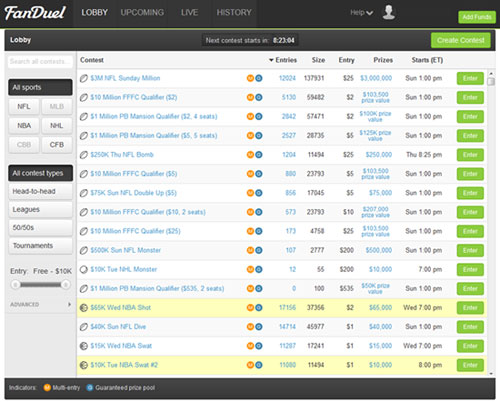Click the $3,000,000 prize link
Viewport: 500px width, 402px height.
click(x=376, y=78)
